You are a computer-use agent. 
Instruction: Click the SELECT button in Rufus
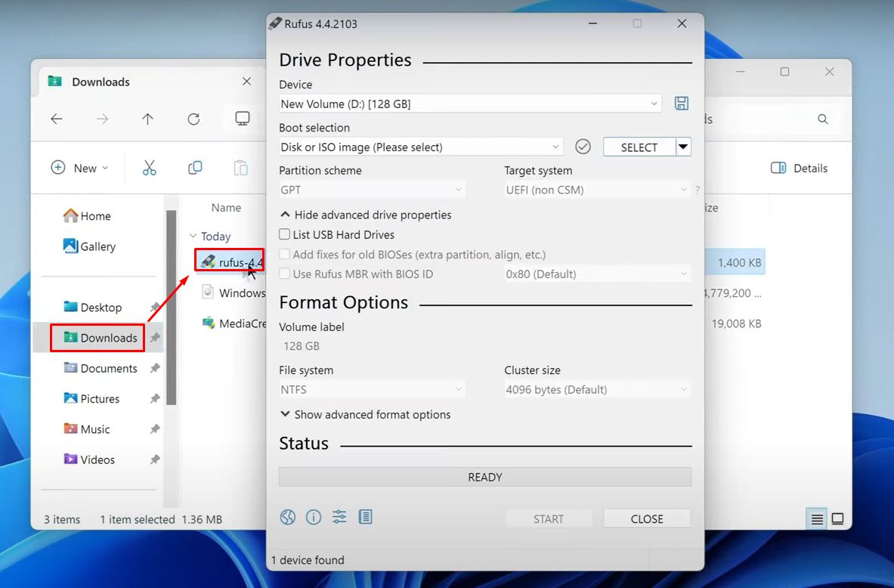coord(639,147)
